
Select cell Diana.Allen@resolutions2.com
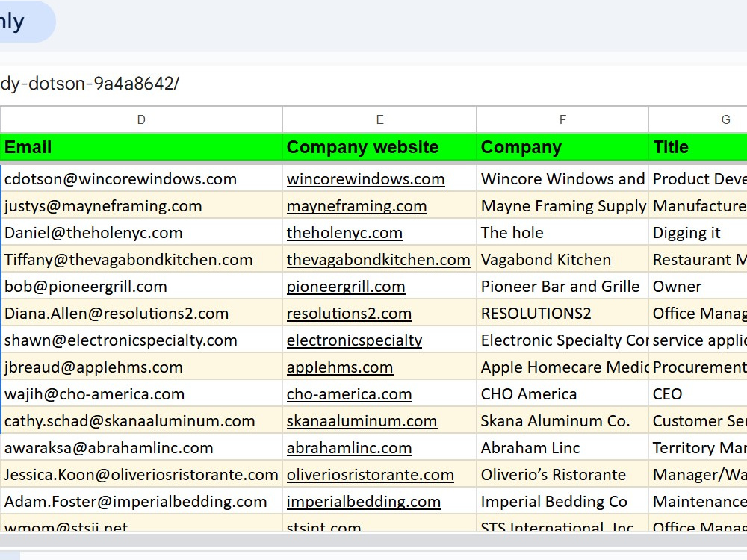tap(141, 314)
